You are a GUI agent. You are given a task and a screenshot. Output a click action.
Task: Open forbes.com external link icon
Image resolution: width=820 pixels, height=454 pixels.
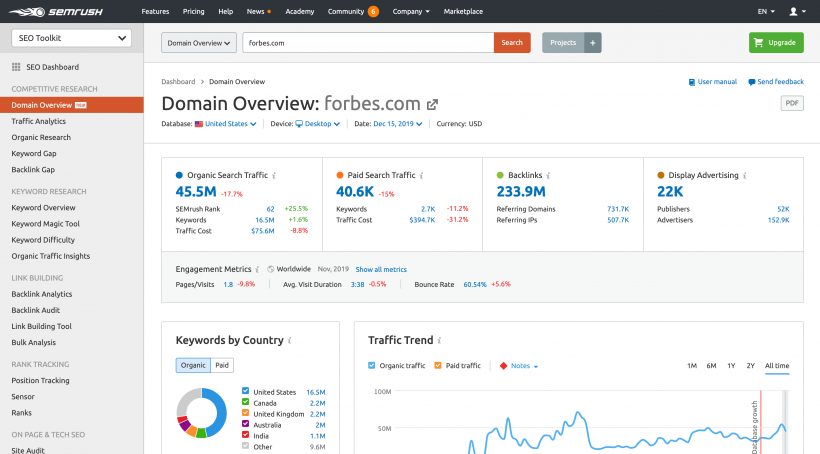(x=432, y=105)
